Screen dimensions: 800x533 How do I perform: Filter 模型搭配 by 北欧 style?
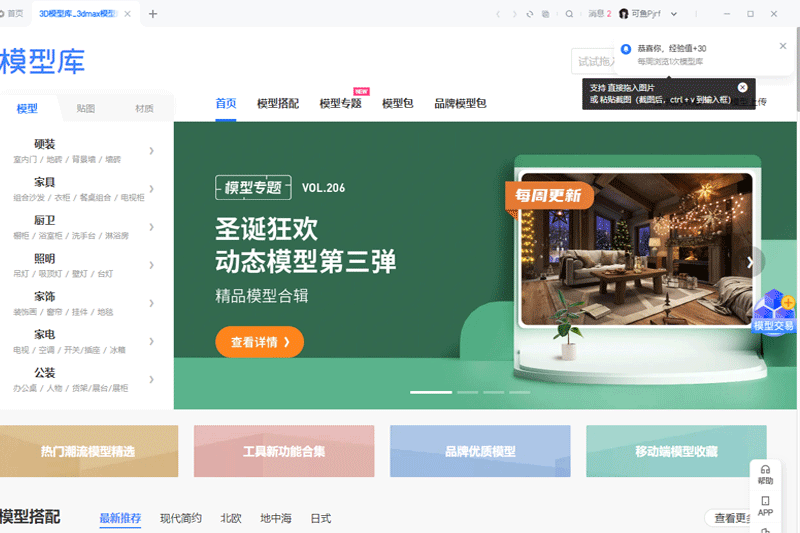pos(231,518)
